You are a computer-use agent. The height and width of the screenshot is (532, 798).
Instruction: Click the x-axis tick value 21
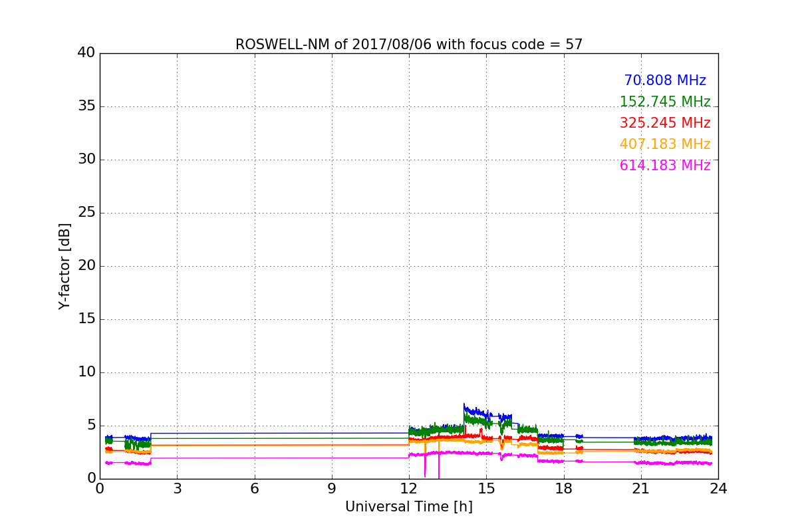point(641,489)
